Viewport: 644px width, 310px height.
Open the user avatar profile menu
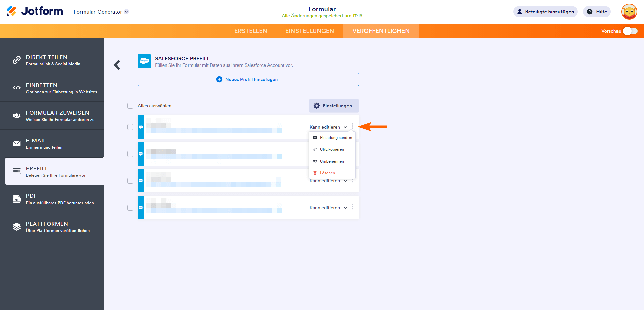629,12
